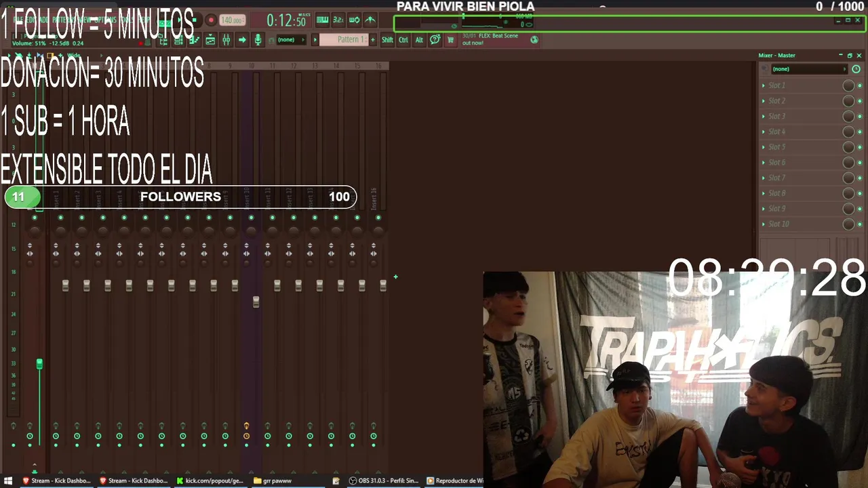868x488 pixels.
Task: Click the countdown before recording icon
Action: pyautogui.click(x=338, y=20)
